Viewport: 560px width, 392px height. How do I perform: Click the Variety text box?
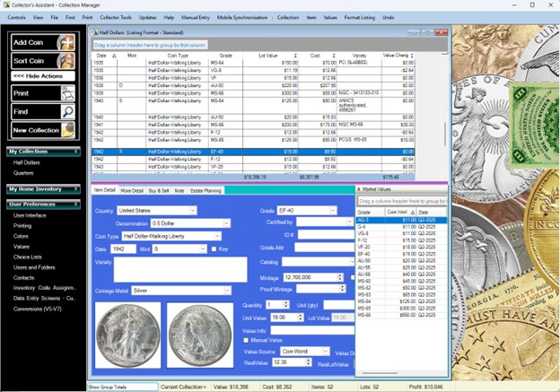point(180,269)
